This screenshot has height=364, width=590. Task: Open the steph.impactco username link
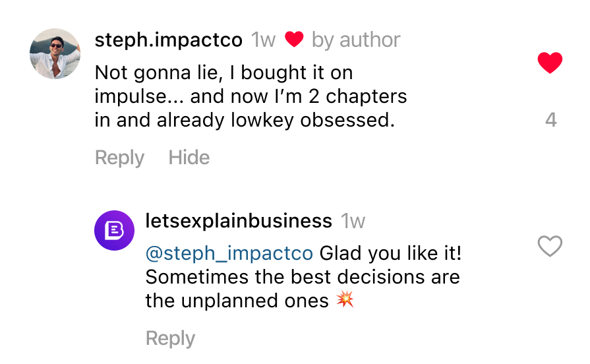coord(169,40)
